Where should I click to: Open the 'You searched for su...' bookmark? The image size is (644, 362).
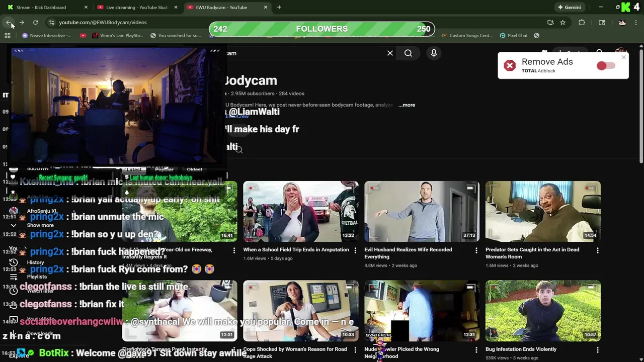pos(176,35)
